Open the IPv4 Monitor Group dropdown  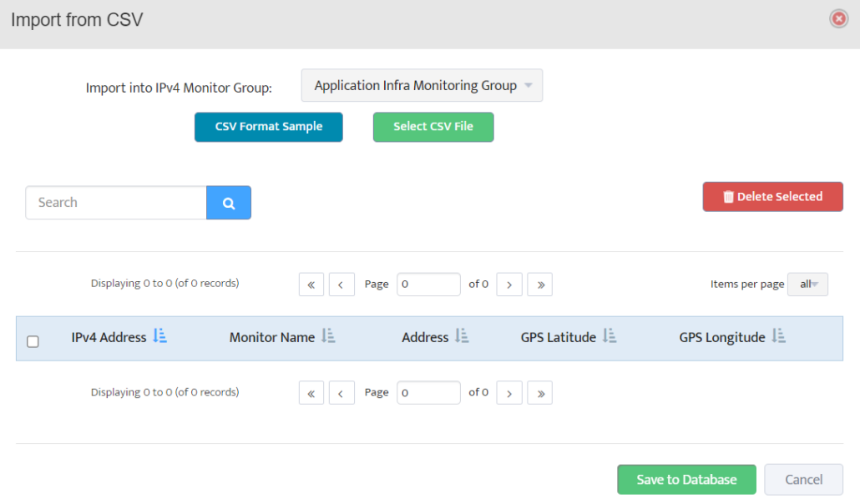(x=422, y=85)
